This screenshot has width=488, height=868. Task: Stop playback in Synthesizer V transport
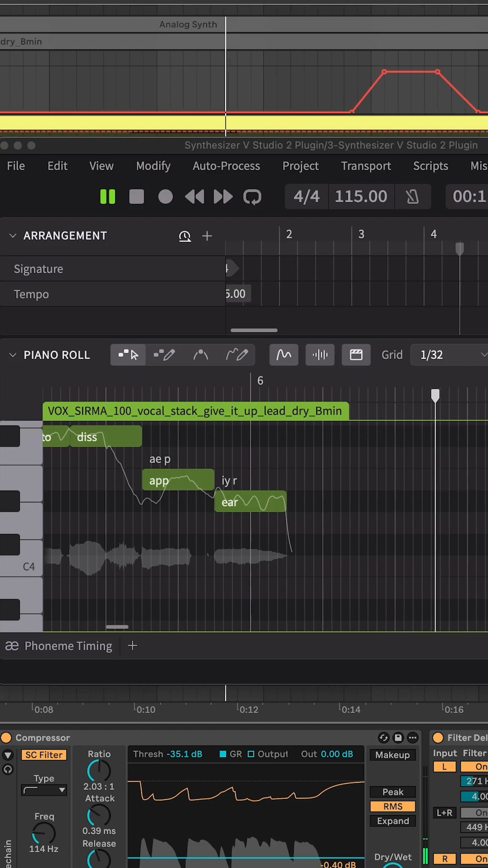pos(136,197)
